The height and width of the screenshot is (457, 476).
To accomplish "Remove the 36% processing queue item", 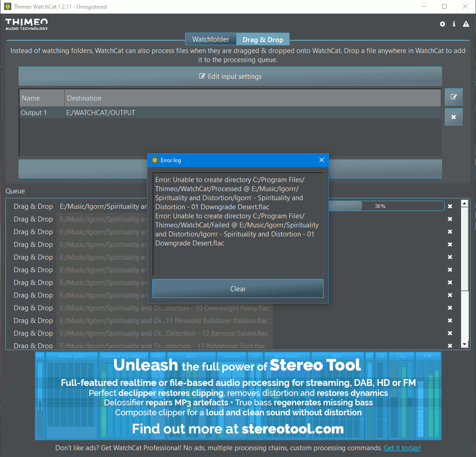I will pos(450,207).
